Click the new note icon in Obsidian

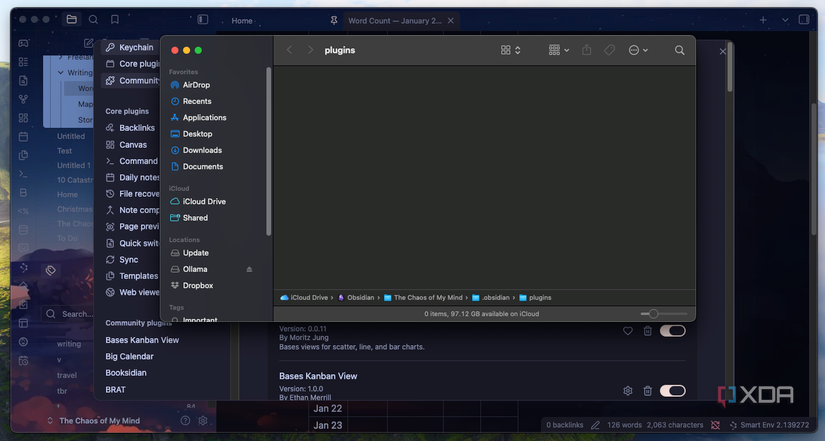tap(88, 43)
